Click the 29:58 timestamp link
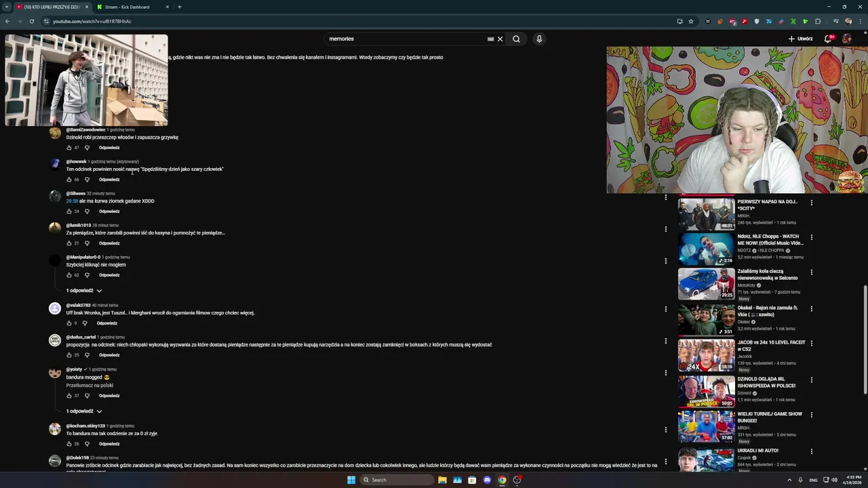 pos(72,201)
